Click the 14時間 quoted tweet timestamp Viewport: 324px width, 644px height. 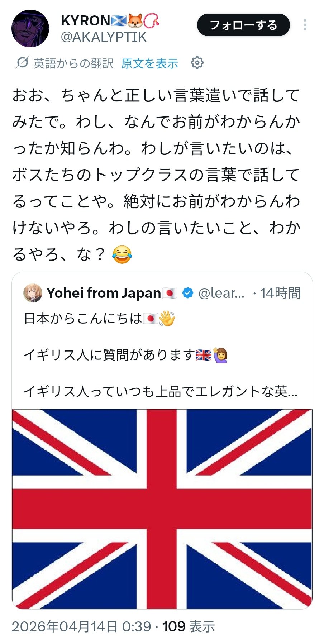pos(280,293)
